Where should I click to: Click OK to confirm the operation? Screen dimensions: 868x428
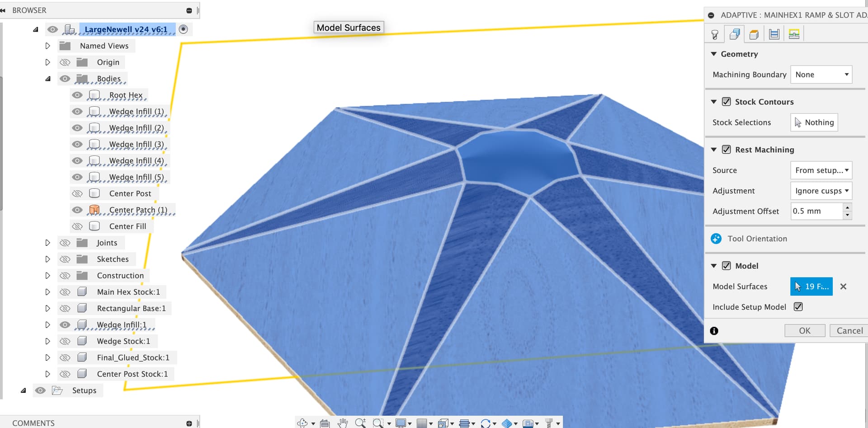[x=805, y=331]
